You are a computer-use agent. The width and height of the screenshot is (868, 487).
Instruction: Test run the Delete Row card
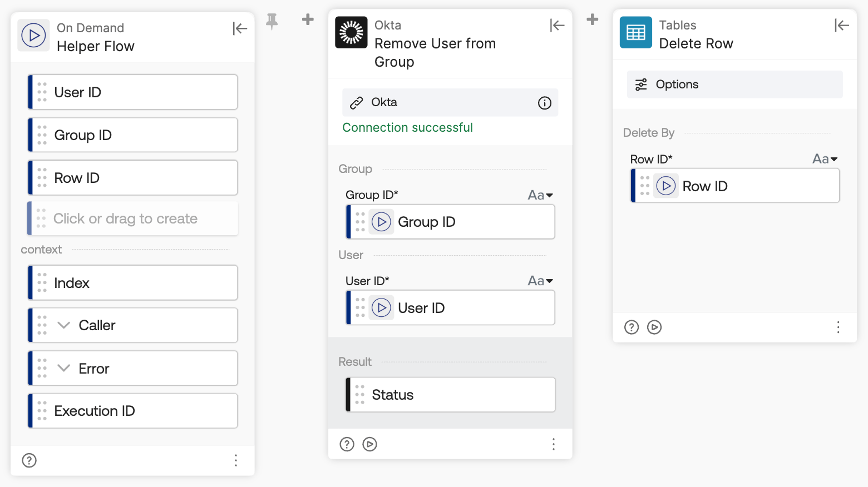click(655, 327)
